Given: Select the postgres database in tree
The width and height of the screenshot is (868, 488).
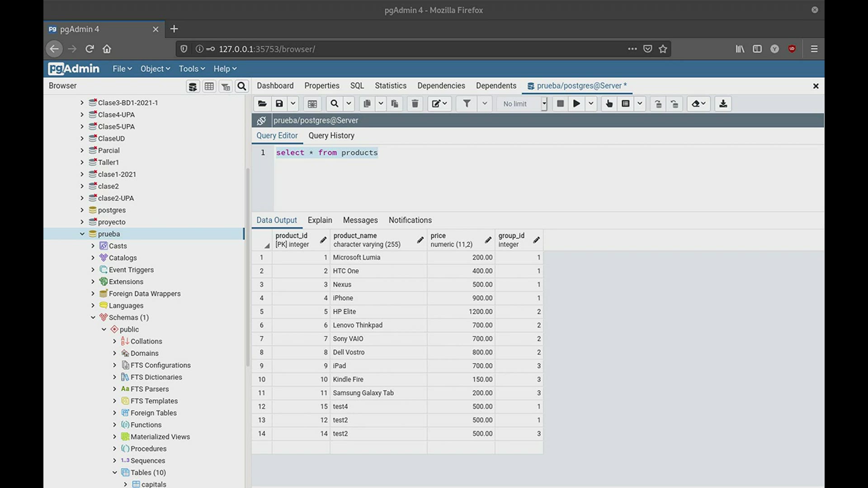Looking at the screenshot, I should pyautogui.click(x=112, y=210).
